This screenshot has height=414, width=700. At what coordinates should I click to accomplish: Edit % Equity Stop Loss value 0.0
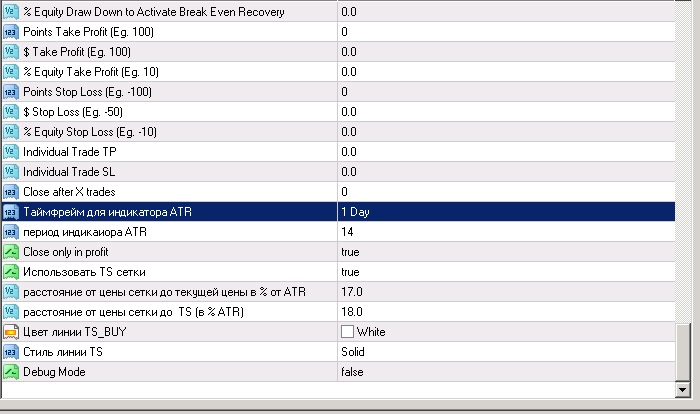click(506, 132)
